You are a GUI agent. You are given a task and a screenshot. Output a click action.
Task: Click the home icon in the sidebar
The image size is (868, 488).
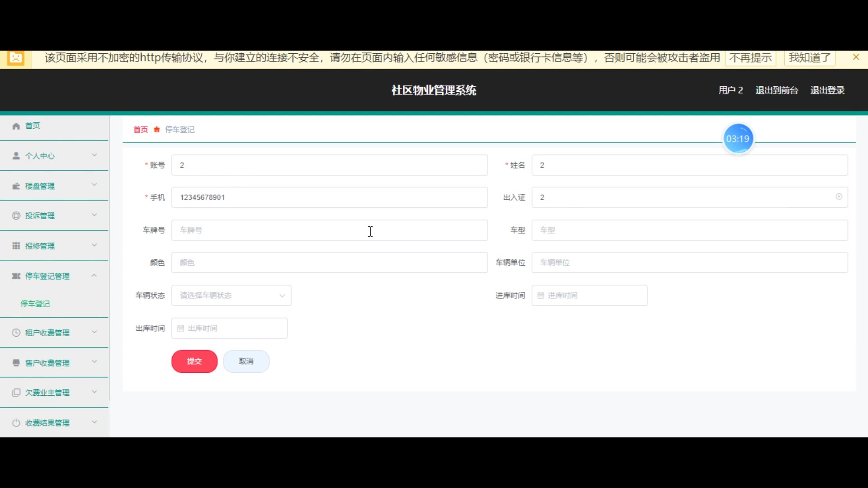16,126
